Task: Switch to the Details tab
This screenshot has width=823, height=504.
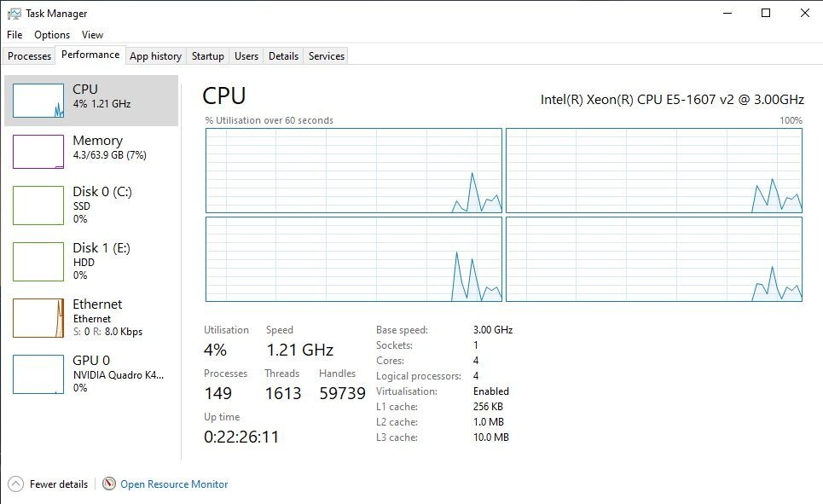Action: [x=283, y=56]
